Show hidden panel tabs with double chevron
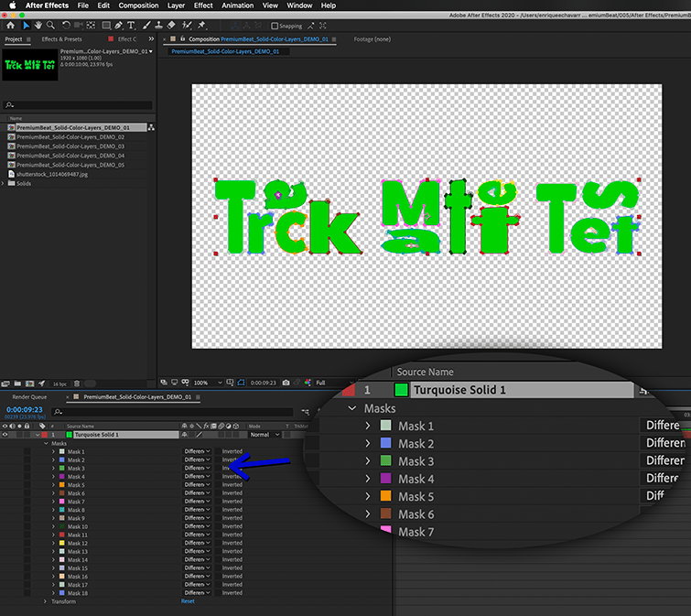 click(x=151, y=39)
